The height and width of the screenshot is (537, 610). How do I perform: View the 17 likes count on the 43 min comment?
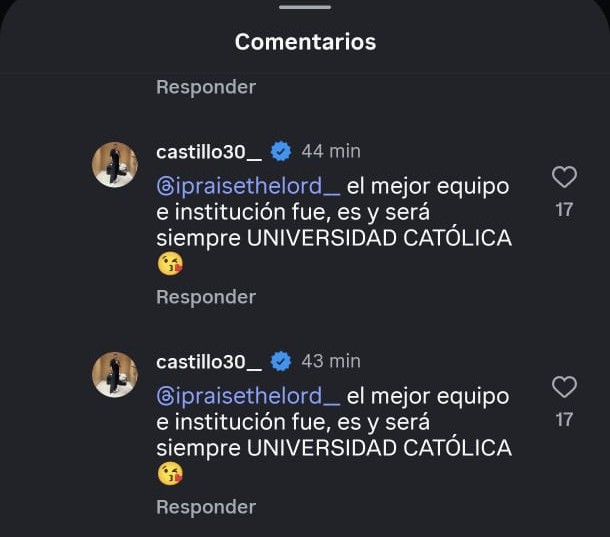[564, 420]
